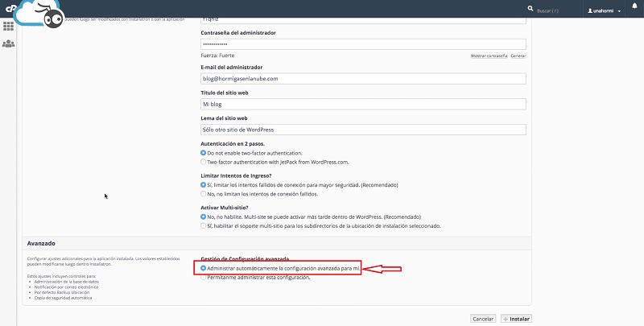The width and height of the screenshot is (644, 326).
Task: Select No, no limitan los intentos option
Action: [204, 194]
